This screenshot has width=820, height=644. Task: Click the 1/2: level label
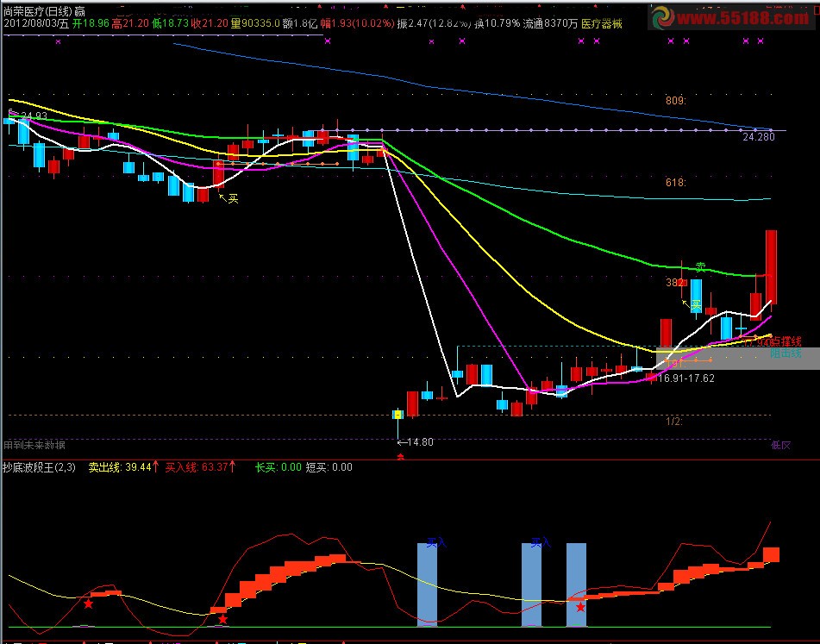[674, 422]
